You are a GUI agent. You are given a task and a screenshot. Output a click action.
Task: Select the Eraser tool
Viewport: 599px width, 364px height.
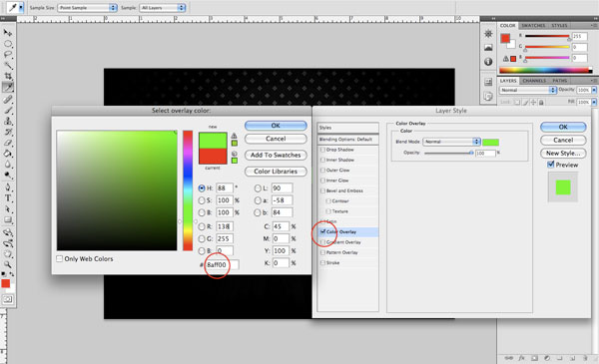(x=8, y=143)
